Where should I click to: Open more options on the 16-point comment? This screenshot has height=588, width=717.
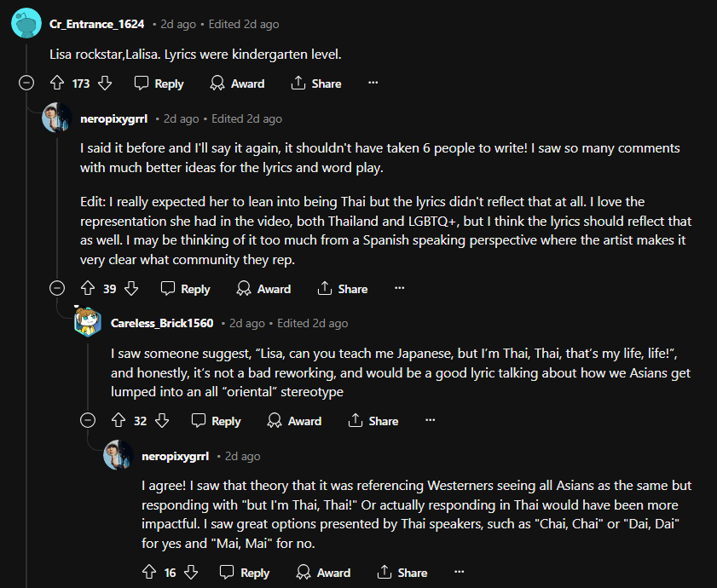[x=460, y=573]
